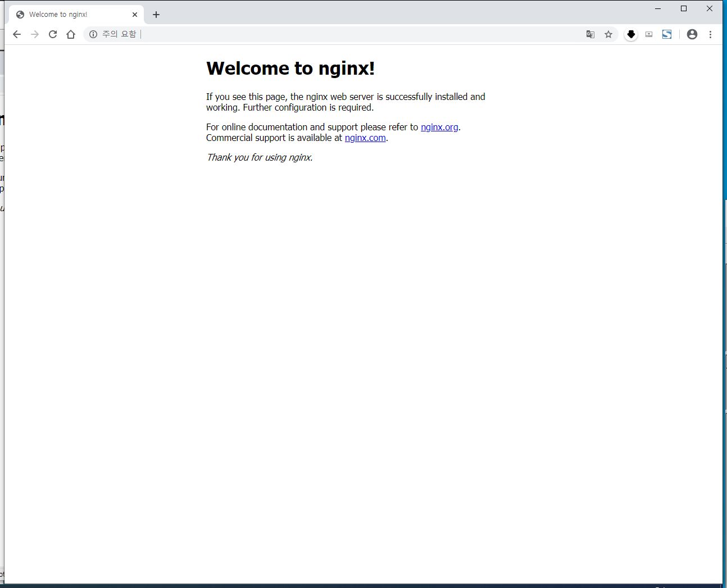Minimize the Chrome window
This screenshot has width=727, height=588.
[x=658, y=8]
